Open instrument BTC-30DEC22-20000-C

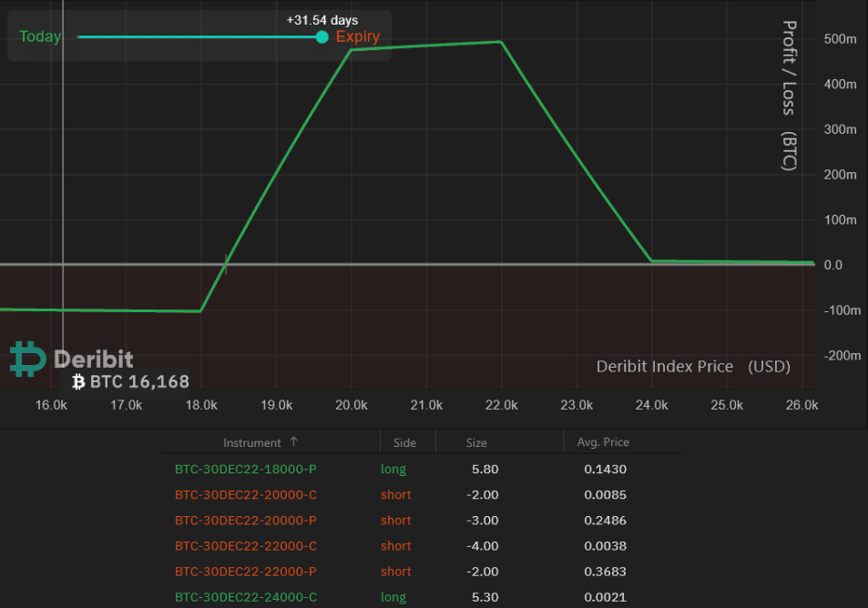[246, 495]
